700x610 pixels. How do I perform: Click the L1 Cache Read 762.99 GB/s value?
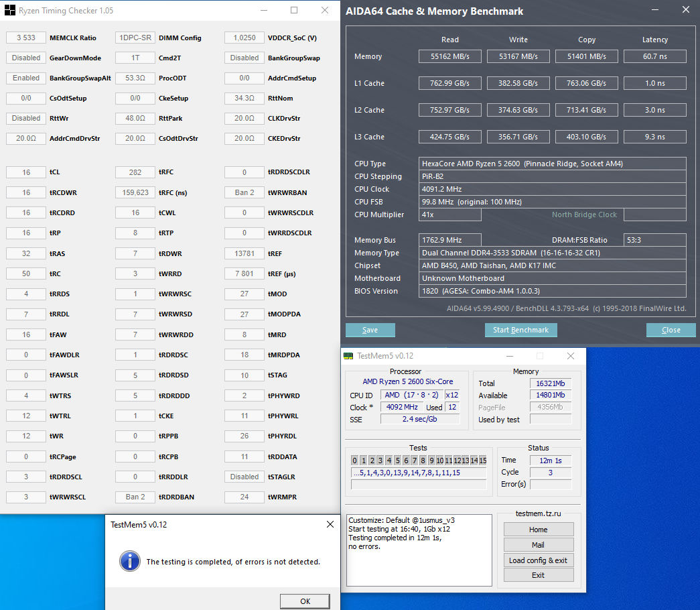[450, 83]
